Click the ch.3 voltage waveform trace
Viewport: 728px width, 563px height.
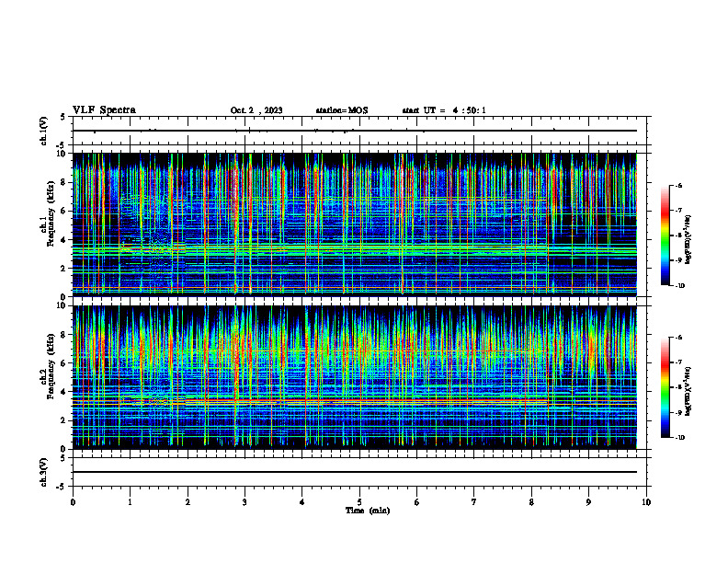pyautogui.click(x=355, y=472)
